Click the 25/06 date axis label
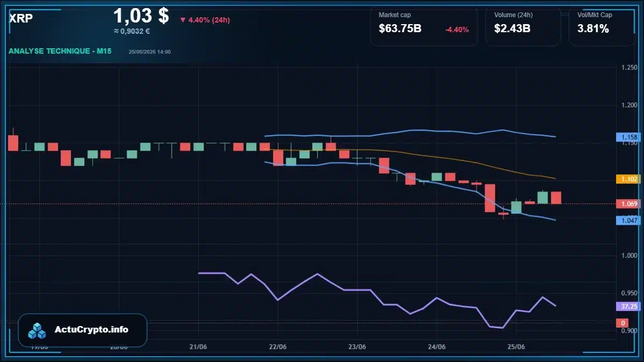This screenshot has width=644, height=362. (x=516, y=346)
